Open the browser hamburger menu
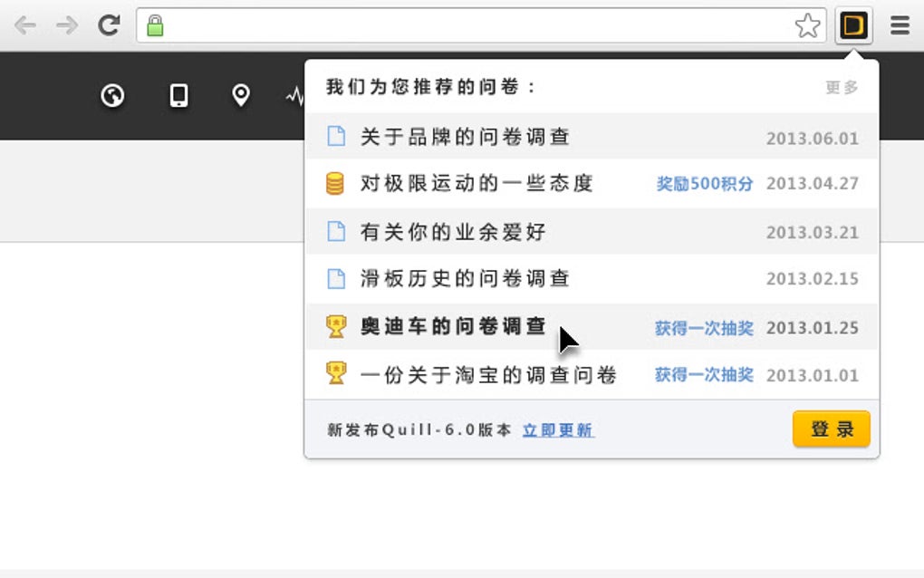 [x=900, y=25]
